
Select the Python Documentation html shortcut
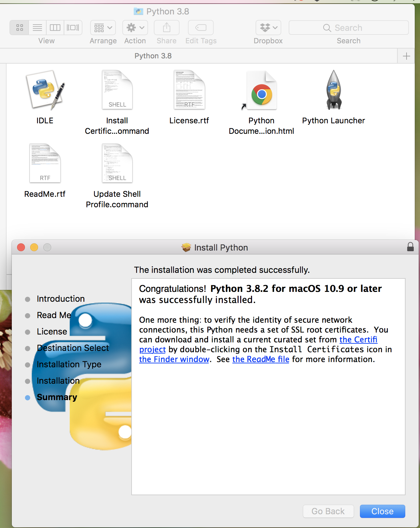pos(262,90)
